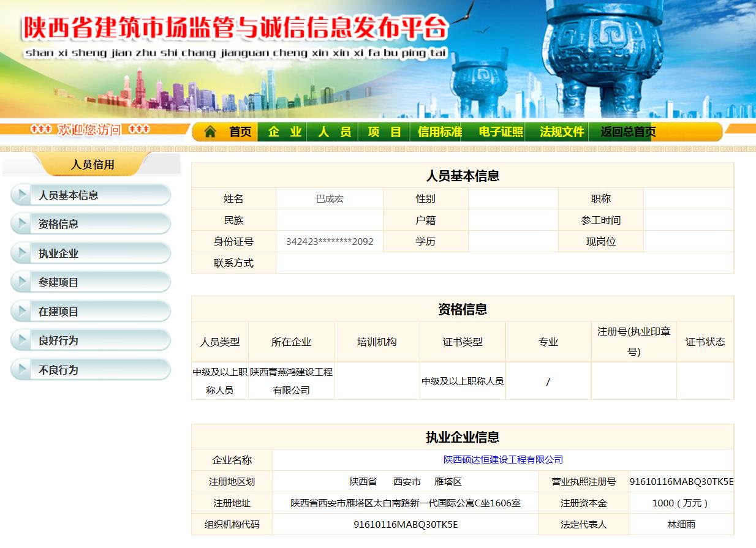756x548 pixels.
Task: Click the 人员信用 sidebar header tab
Action: click(x=93, y=165)
